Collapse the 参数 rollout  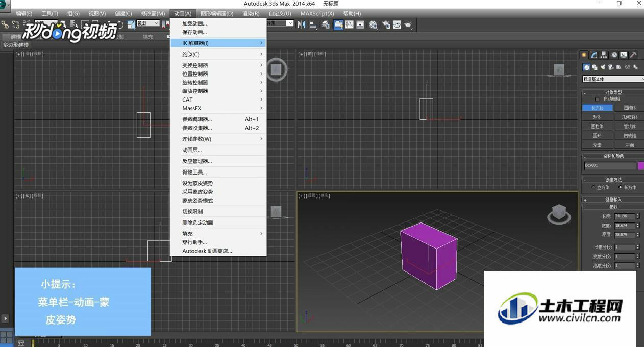613,207
